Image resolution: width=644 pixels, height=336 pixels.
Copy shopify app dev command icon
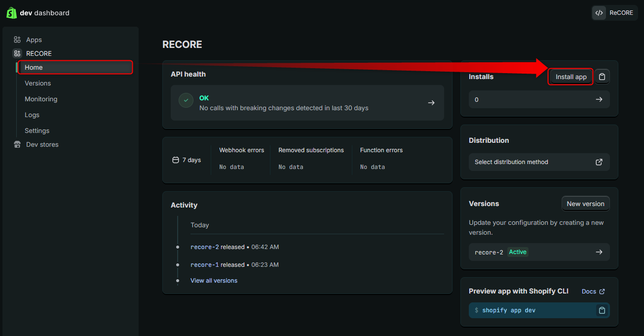point(602,310)
